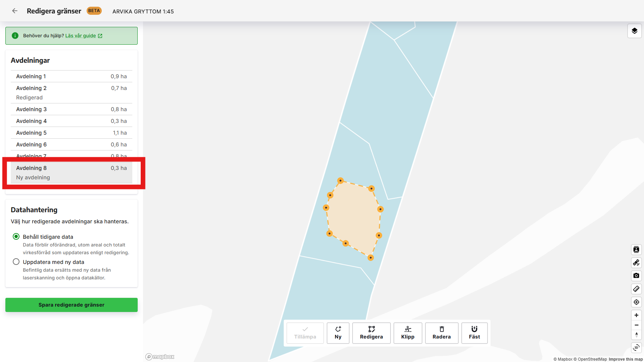Select the Klipp cut tool

tap(408, 333)
